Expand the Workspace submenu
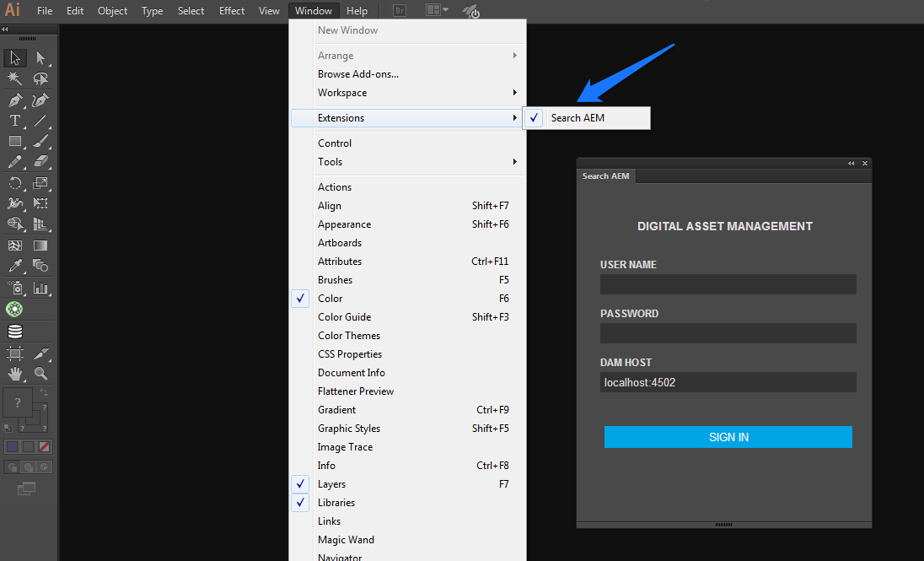This screenshot has height=561, width=924. coord(408,93)
